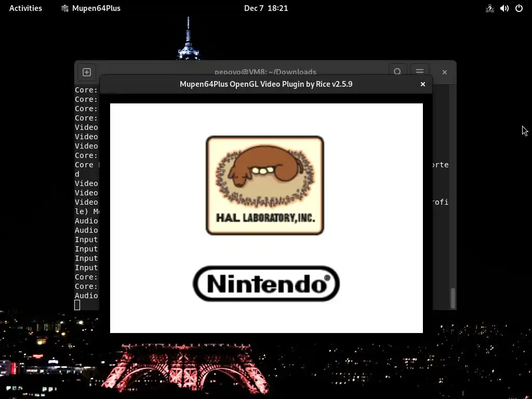The width and height of the screenshot is (532, 399).
Task: Add a new tab in the terminal window
Action: point(87,72)
